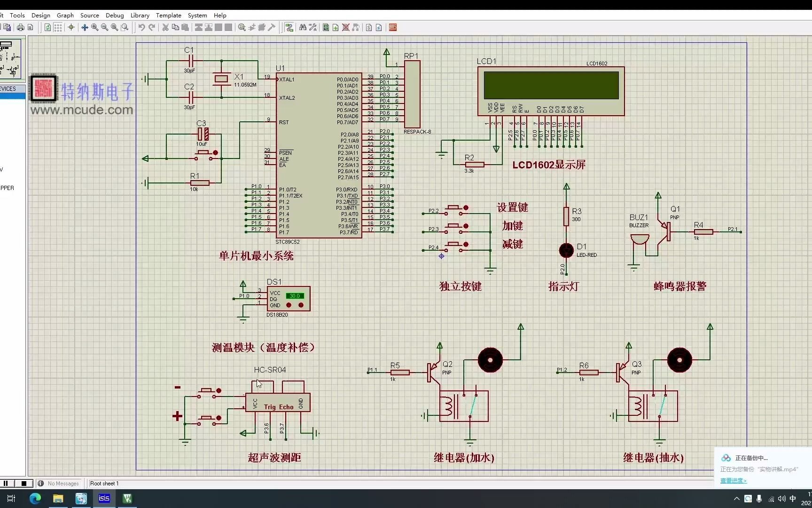Open the System menu
Viewport: 812px width, 508px height.
point(197,15)
